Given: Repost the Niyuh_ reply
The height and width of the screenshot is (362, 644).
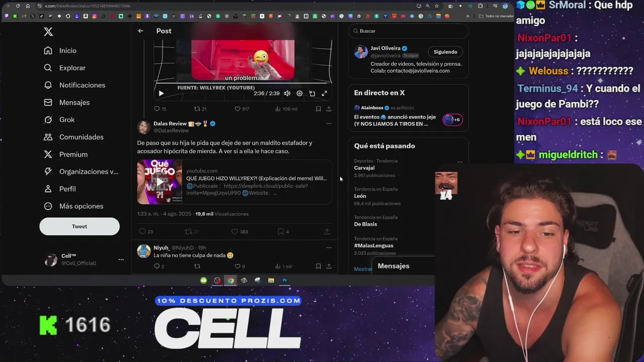Looking at the screenshot, I should (197, 266).
